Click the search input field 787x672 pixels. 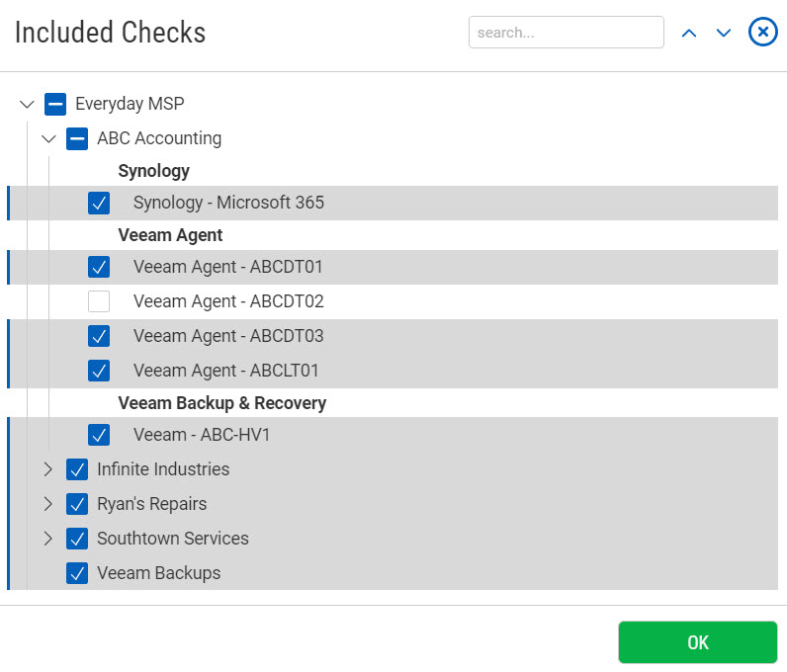566,32
